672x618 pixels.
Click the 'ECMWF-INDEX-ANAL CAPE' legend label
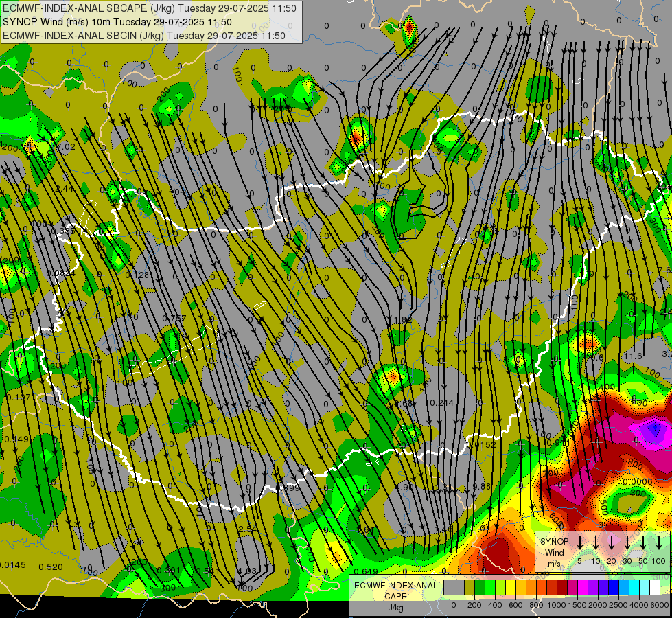click(x=395, y=591)
